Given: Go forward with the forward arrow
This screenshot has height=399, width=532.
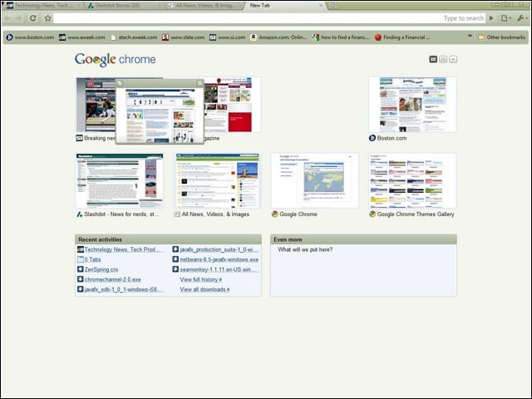Looking at the screenshot, I should 19,18.
